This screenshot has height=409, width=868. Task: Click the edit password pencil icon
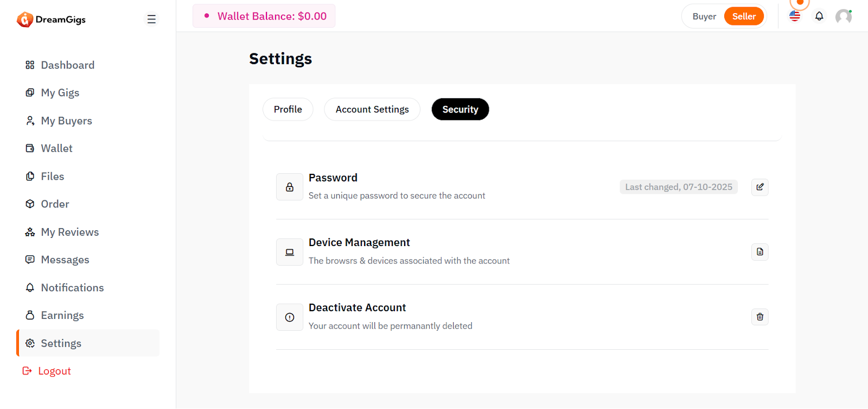[x=759, y=187]
